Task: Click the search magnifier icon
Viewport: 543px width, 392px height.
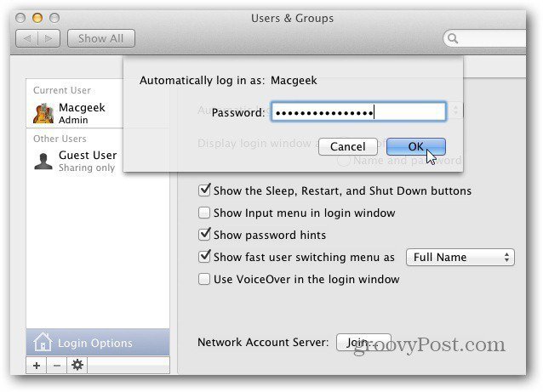Action: pos(453,38)
